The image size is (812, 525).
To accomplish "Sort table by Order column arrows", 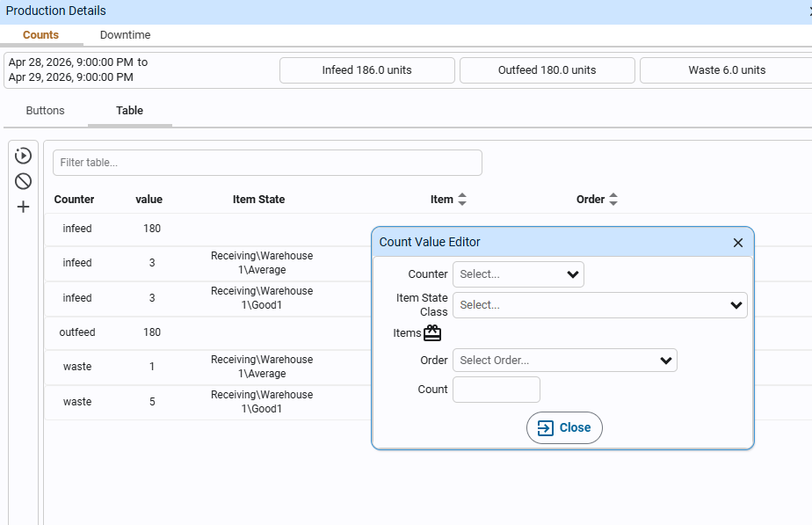I will point(613,199).
